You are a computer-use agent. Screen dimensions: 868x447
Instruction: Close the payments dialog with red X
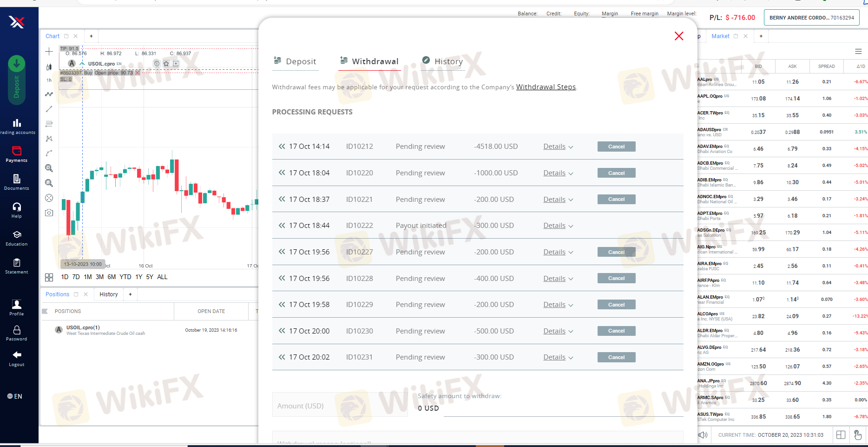679,36
